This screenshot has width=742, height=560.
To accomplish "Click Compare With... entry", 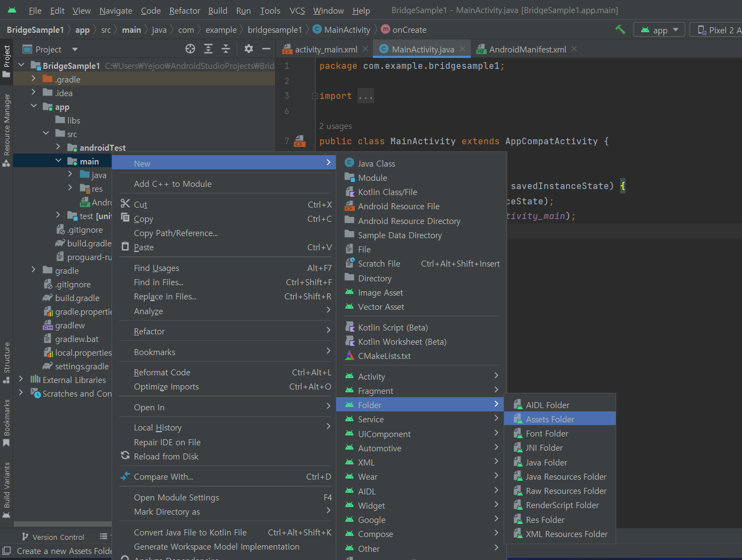I will [225, 476].
